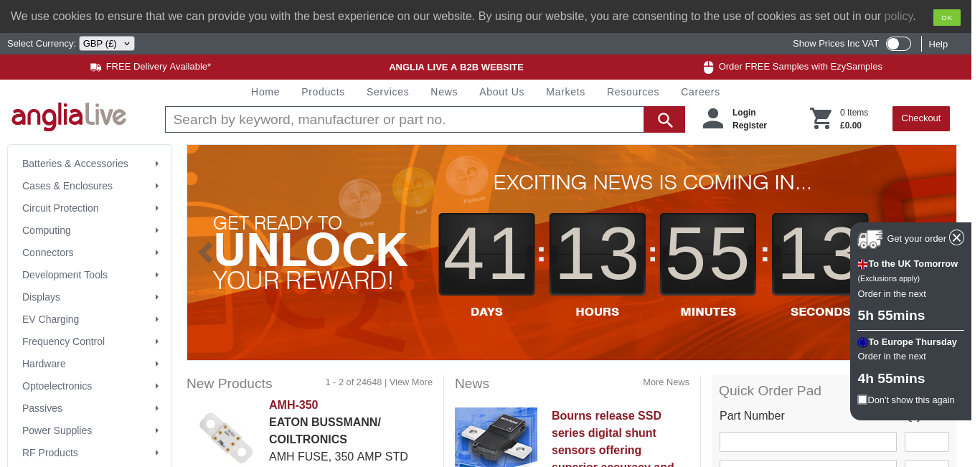Click the More News link
The image size is (980, 467).
[666, 382]
